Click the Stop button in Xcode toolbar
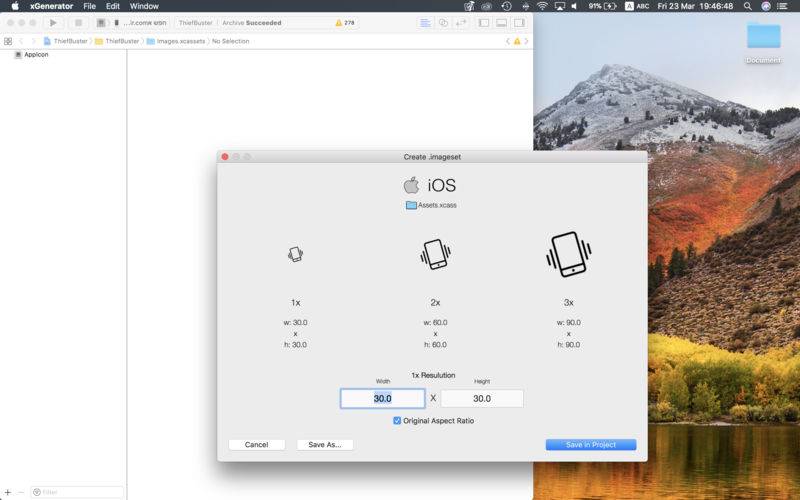800x500 pixels. 78,22
